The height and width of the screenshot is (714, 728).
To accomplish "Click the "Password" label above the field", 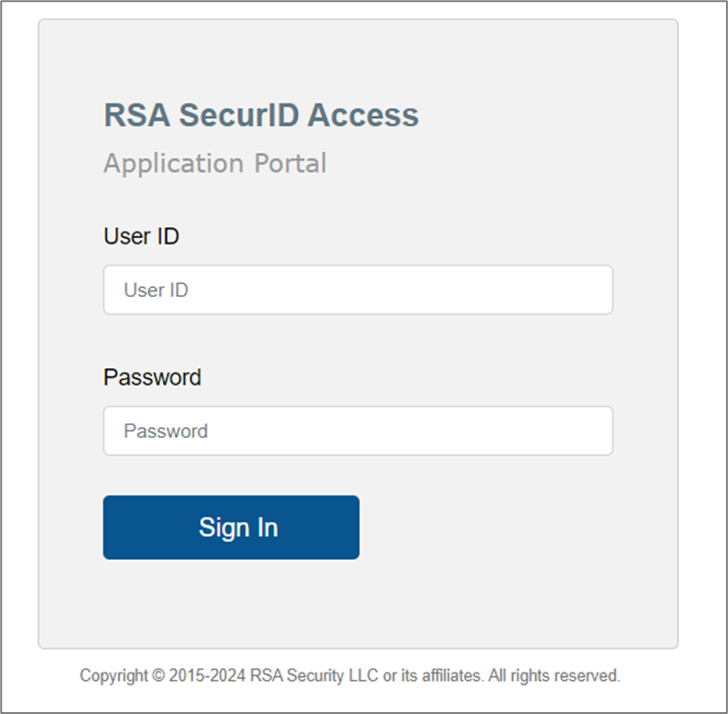I will (x=152, y=377).
